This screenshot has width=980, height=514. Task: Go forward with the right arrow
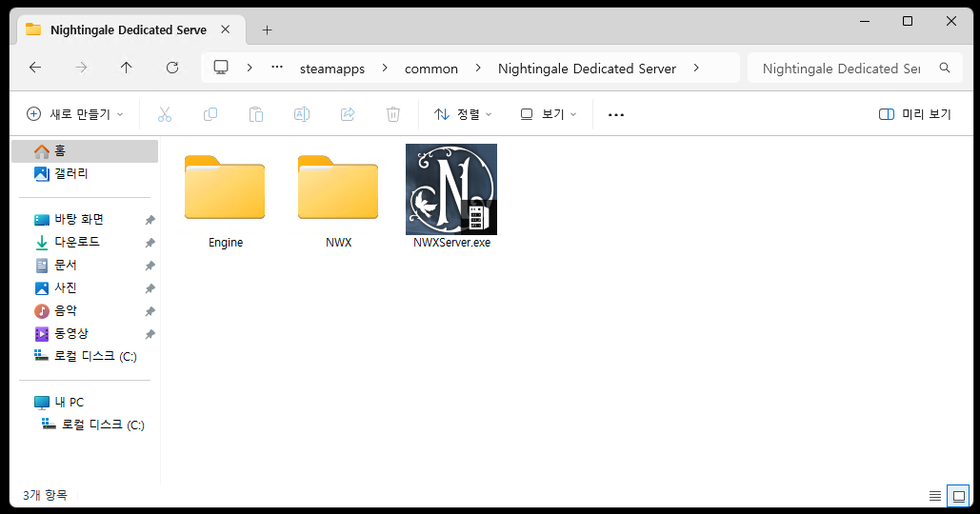(81, 68)
